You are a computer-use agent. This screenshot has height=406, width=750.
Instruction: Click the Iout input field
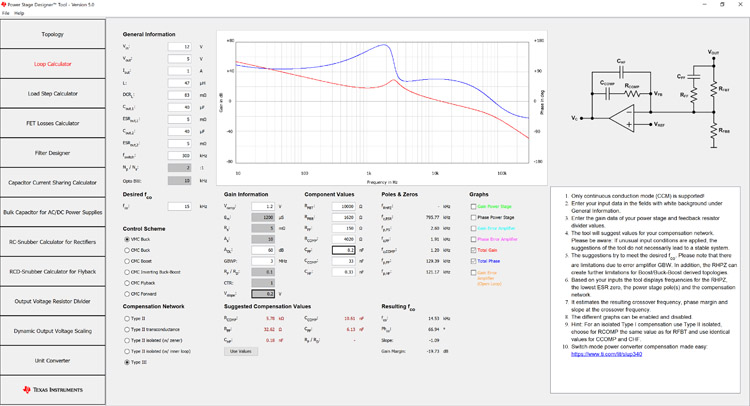coord(180,71)
